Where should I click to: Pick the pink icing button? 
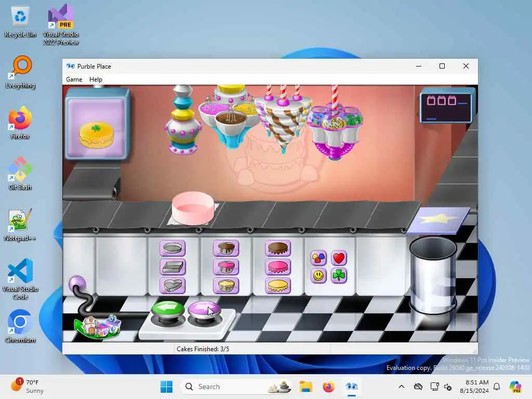(278, 267)
